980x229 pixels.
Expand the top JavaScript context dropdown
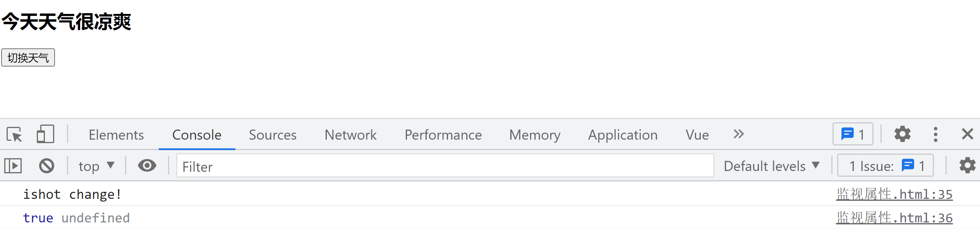coord(96,166)
